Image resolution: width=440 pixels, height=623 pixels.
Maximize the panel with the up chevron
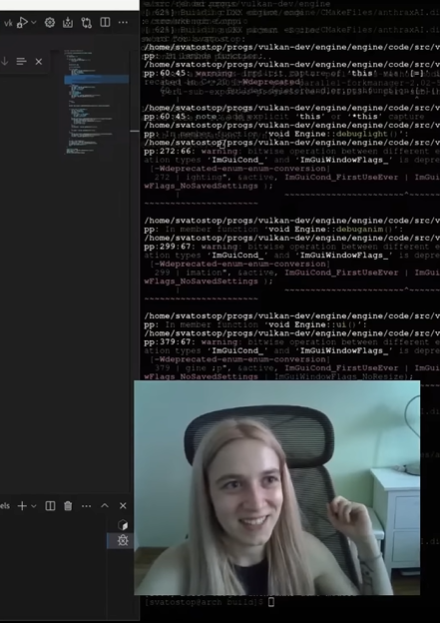(x=105, y=505)
